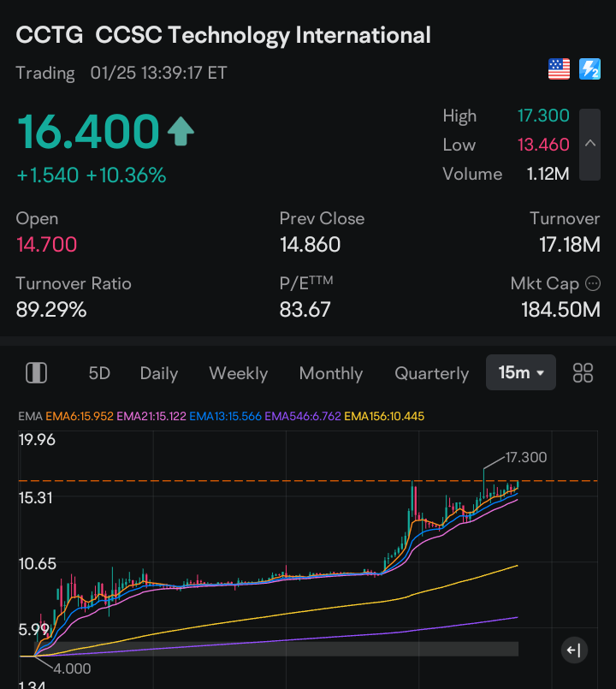Tap the Prev Close value 14.860
The width and height of the screenshot is (616, 689).
(x=311, y=244)
